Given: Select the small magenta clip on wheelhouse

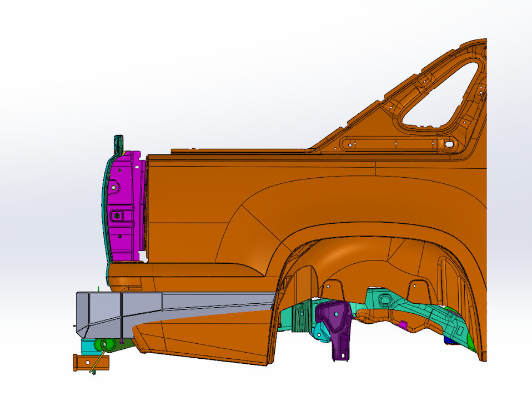Looking at the screenshot, I should tap(404, 324).
